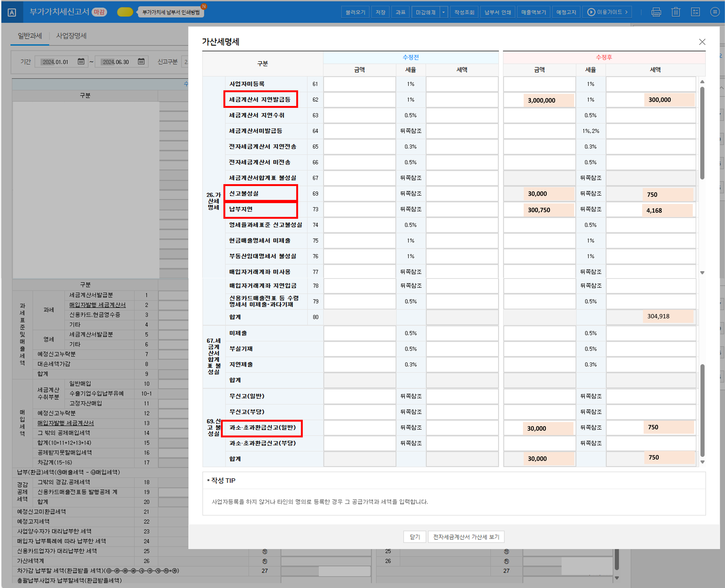
Task: Close the 가산세명세 dialog with X
Action: [x=702, y=42]
